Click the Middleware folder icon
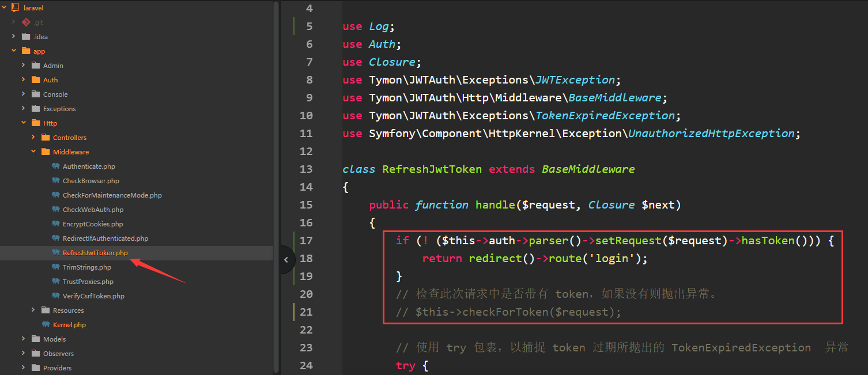The height and width of the screenshot is (375, 868). 45,151
